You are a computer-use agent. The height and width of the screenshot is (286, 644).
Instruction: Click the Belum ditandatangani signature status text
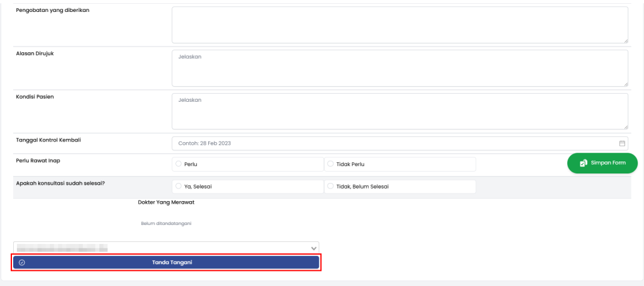(166, 223)
